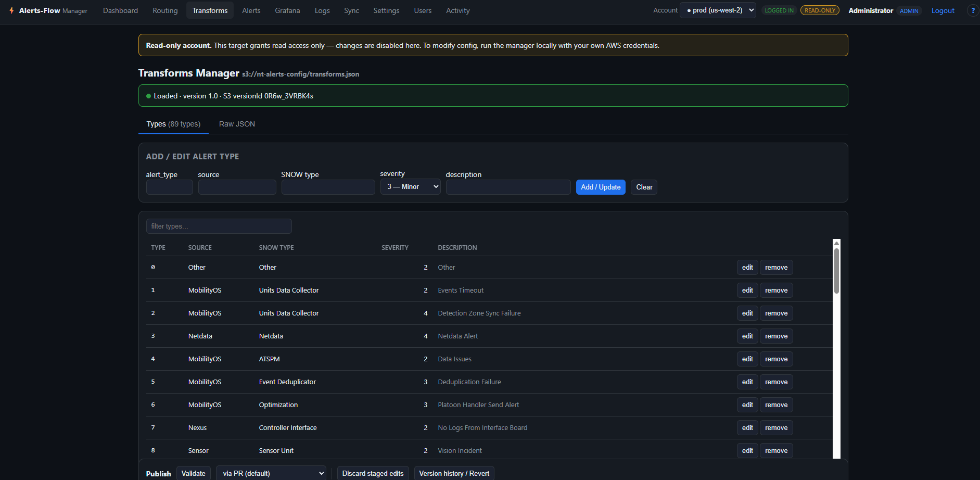Click the SEVERITY column header
Screen dimensions: 980x480
394,248
